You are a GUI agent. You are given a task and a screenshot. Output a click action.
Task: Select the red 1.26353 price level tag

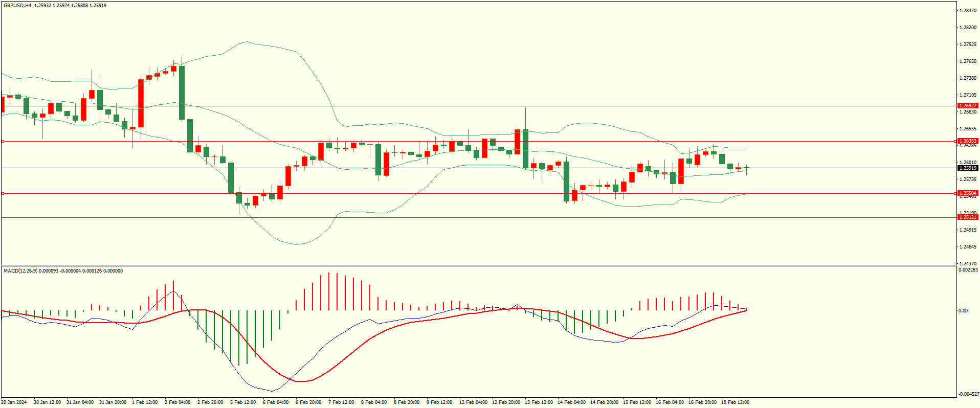(x=967, y=141)
